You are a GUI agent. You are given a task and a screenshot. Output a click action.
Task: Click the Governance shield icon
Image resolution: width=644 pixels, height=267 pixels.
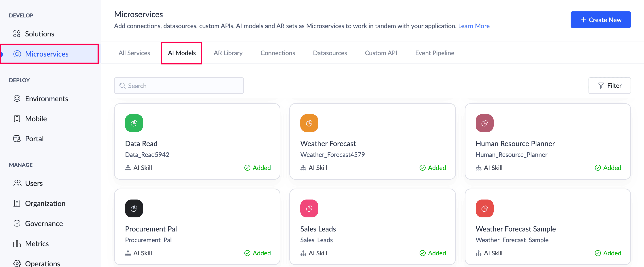coord(17,223)
